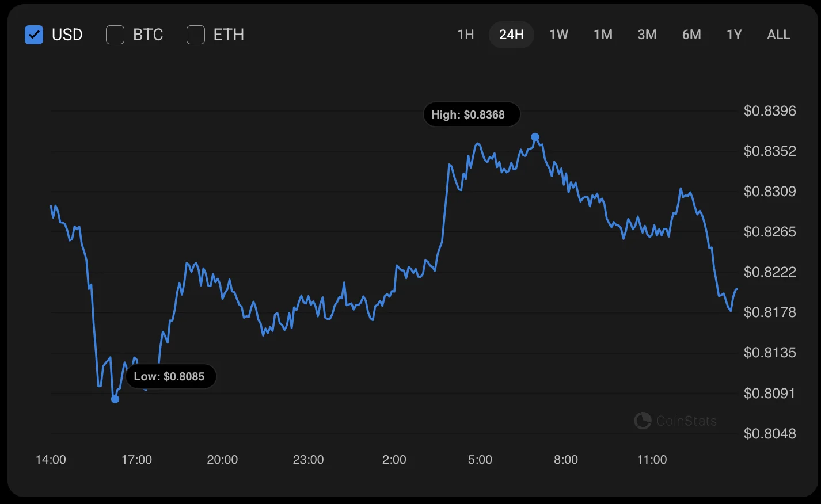Choose the 1Y time range
821x504 pixels.
[x=734, y=35]
